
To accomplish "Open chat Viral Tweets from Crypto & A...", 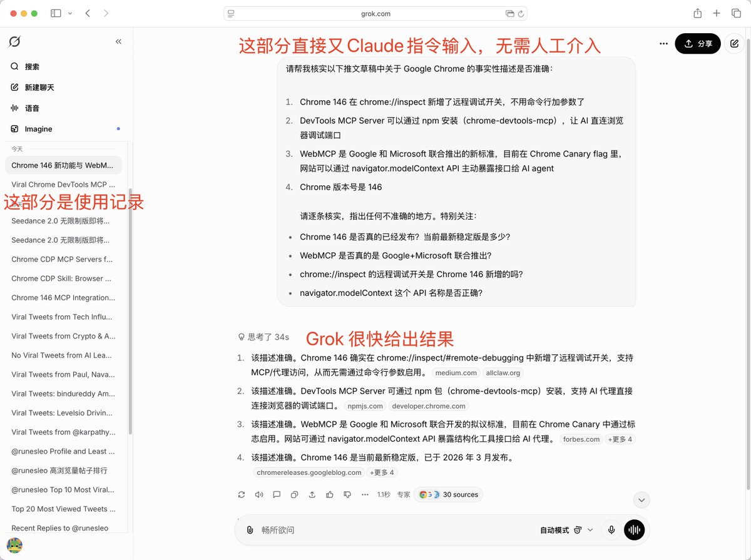I will pyautogui.click(x=63, y=336).
